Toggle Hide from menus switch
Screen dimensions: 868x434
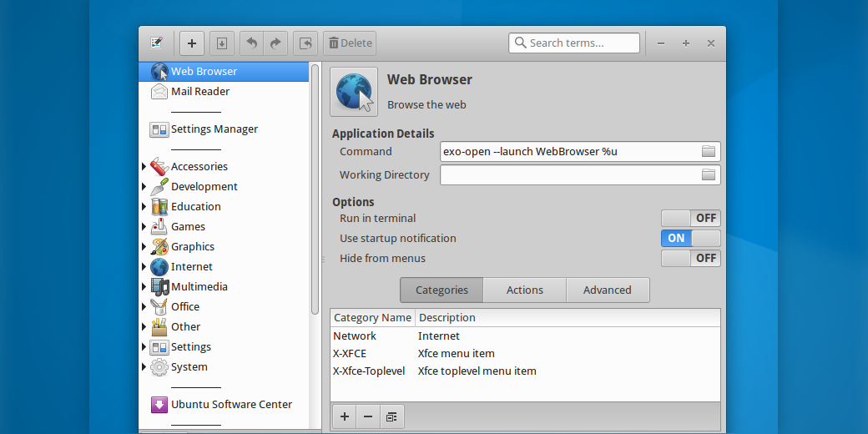pyautogui.click(x=691, y=258)
